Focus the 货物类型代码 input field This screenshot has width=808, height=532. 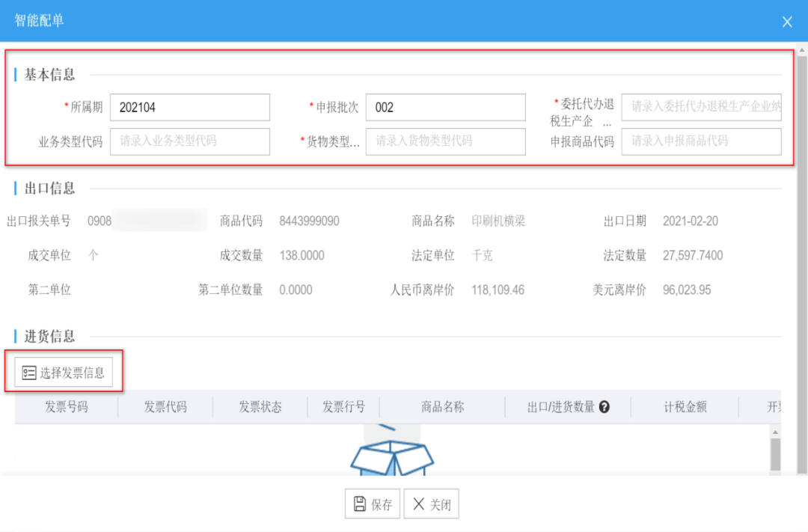(x=445, y=141)
